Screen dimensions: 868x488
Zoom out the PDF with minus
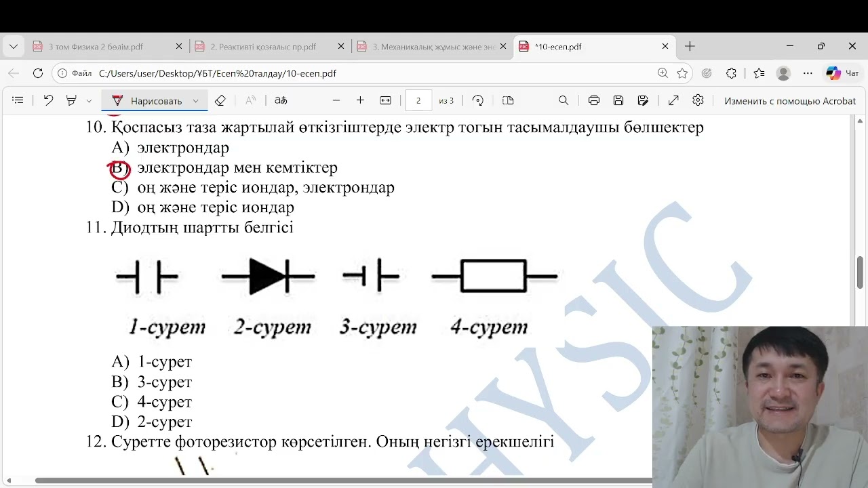click(x=336, y=100)
